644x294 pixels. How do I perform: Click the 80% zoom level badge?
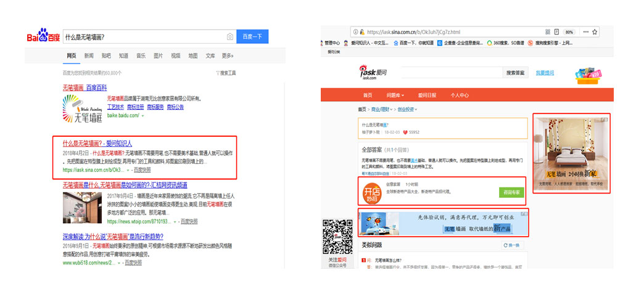(569, 32)
